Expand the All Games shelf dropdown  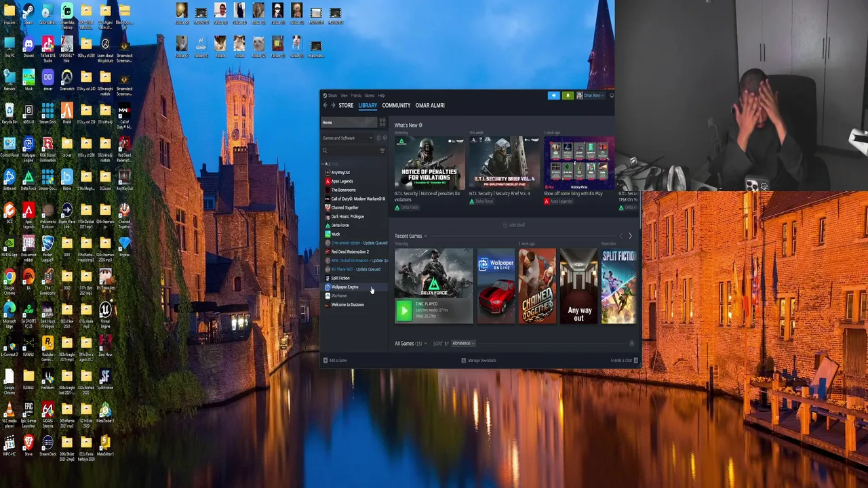click(426, 344)
